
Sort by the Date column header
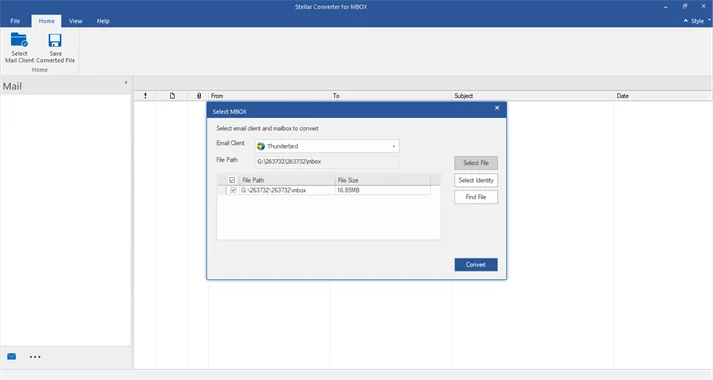pos(663,96)
